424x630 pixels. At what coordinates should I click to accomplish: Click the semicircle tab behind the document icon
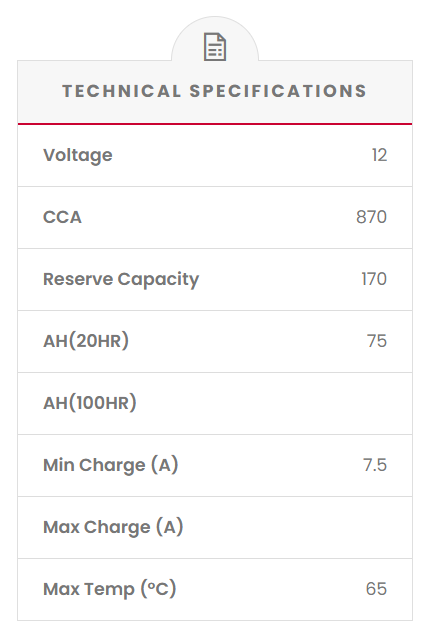pyautogui.click(x=215, y=39)
